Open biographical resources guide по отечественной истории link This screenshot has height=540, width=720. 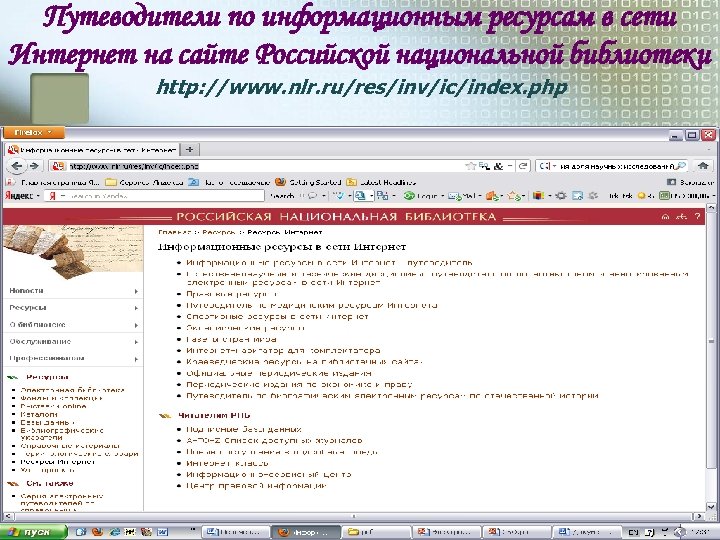[392, 396]
